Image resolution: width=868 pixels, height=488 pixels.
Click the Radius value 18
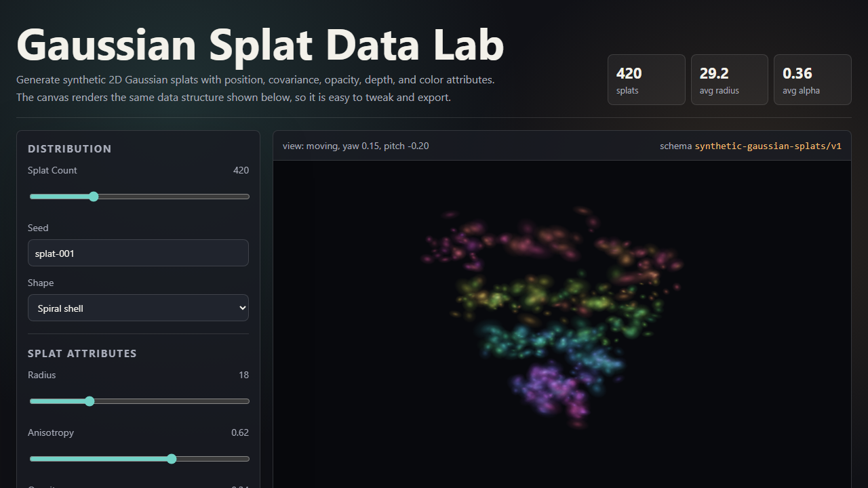click(243, 375)
